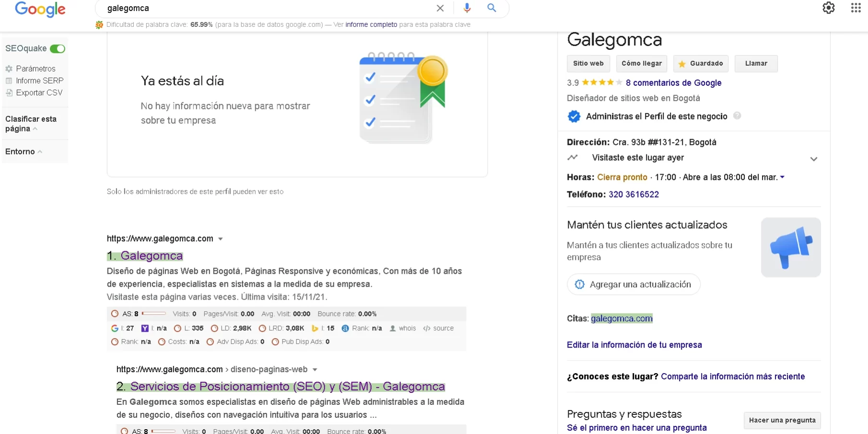View page source via SEOquake source icon
Screen dimensions: 868x434
(427, 328)
